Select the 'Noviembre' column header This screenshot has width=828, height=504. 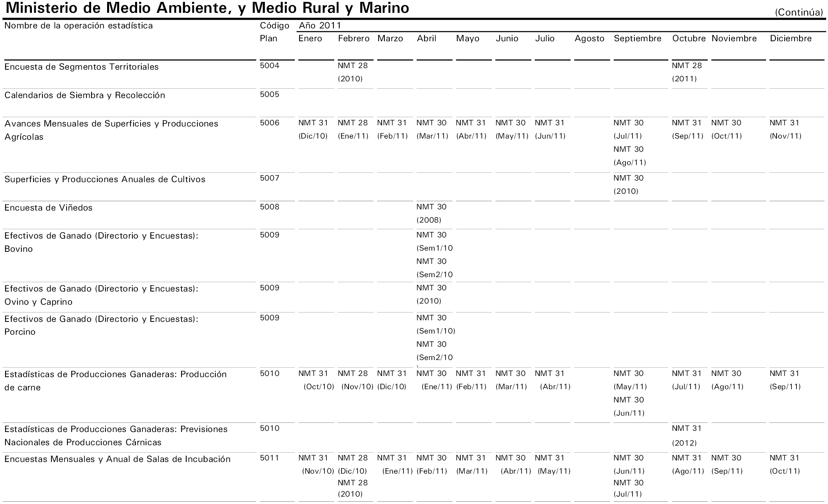pyautogui.click(x=734, y=39)
